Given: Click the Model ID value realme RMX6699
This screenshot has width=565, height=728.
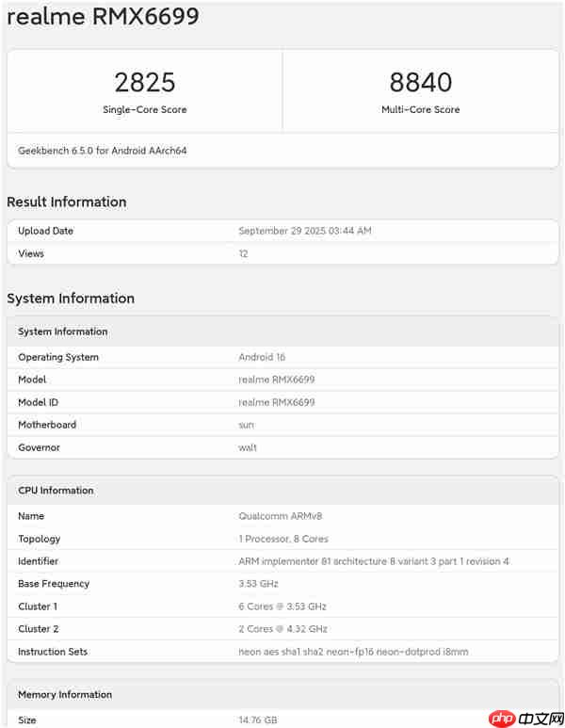Looking at the screenshot, I should pyautogui.click(x=277, y=402).
